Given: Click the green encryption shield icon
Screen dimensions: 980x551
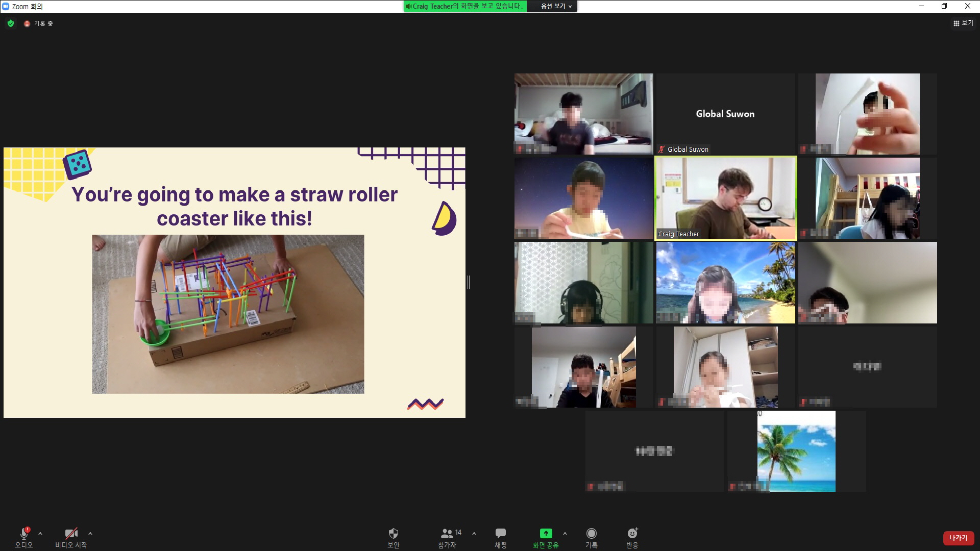Looking at the screenshot, I should (11, 23).
